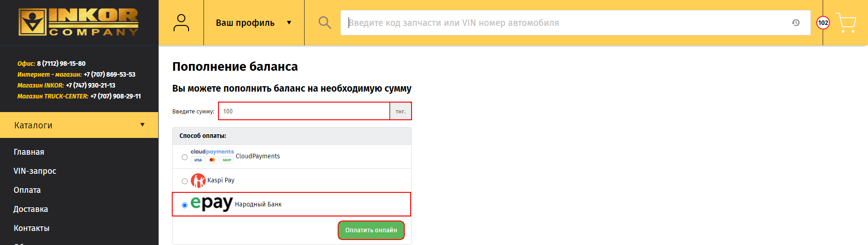Choose the Kaspi Pay radio option
The height and width of the screenshot is (245, 868).
(184, 181)
